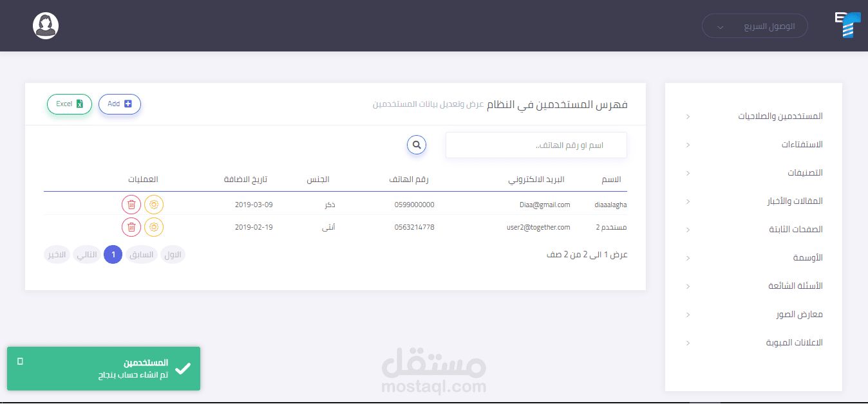Click the Add button to create user
Screen dimensions: 868x404
click(119, 104)
